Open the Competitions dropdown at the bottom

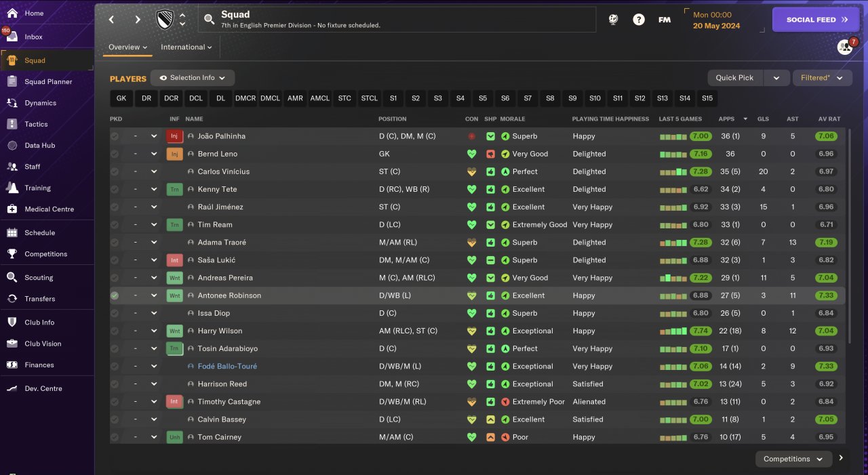pyautogui.click(x=793, y=459)
